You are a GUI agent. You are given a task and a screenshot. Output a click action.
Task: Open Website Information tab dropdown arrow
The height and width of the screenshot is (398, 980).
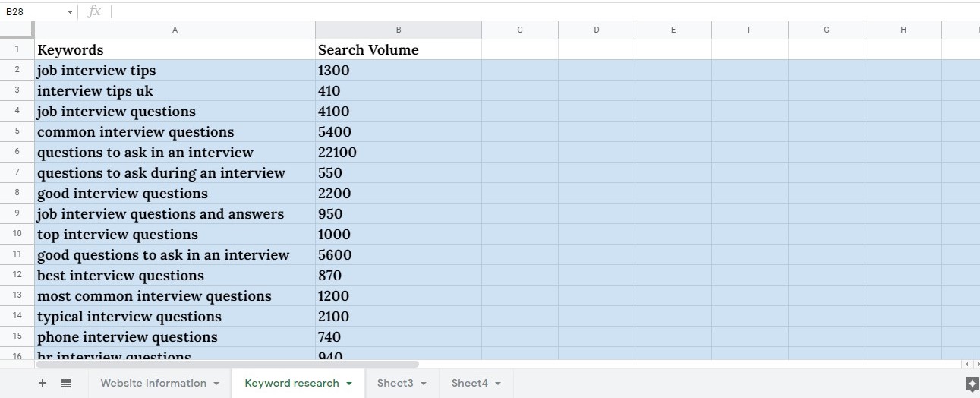click(216, 384)
